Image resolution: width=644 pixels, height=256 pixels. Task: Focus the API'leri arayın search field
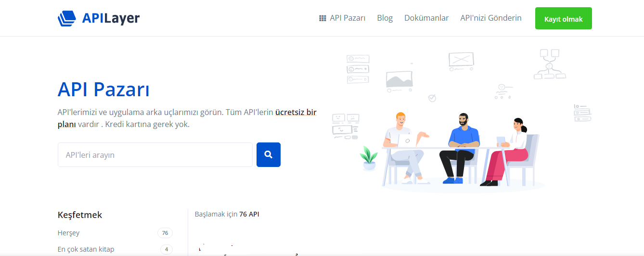(x=155, y=155)
